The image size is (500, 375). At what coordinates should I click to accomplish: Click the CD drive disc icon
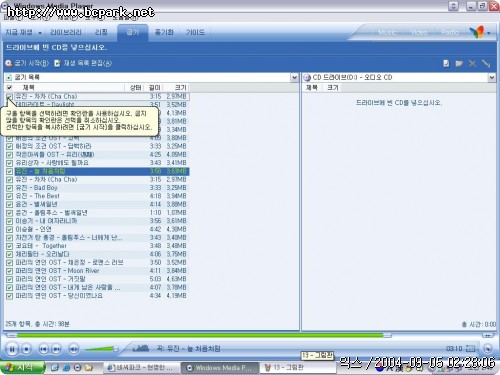307,78
